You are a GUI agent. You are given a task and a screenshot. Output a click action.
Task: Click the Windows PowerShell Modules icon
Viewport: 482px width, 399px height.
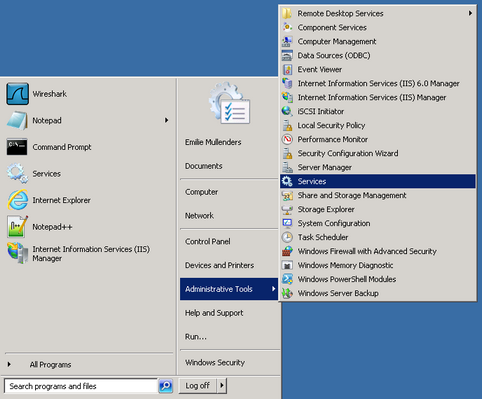(287, 279)
